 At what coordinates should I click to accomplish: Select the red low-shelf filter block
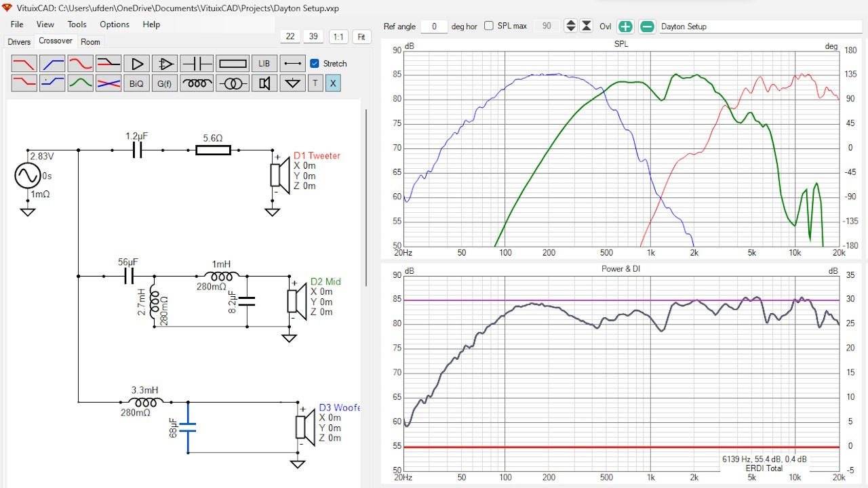(x=24, y=83)
